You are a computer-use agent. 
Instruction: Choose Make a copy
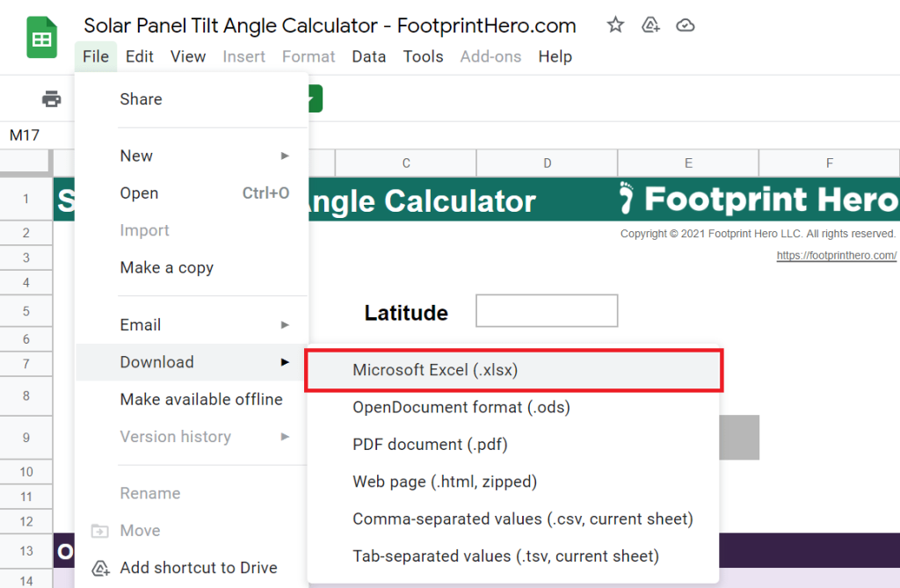pos(192,267)
